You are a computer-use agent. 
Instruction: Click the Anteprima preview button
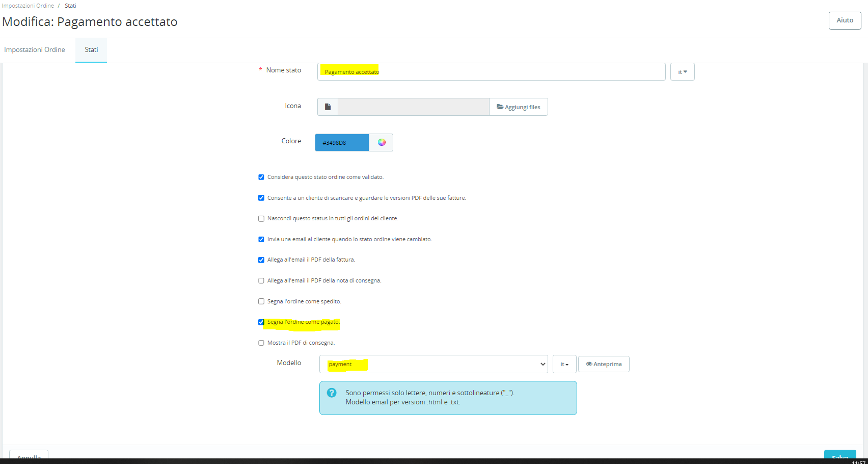coord(604,364)
